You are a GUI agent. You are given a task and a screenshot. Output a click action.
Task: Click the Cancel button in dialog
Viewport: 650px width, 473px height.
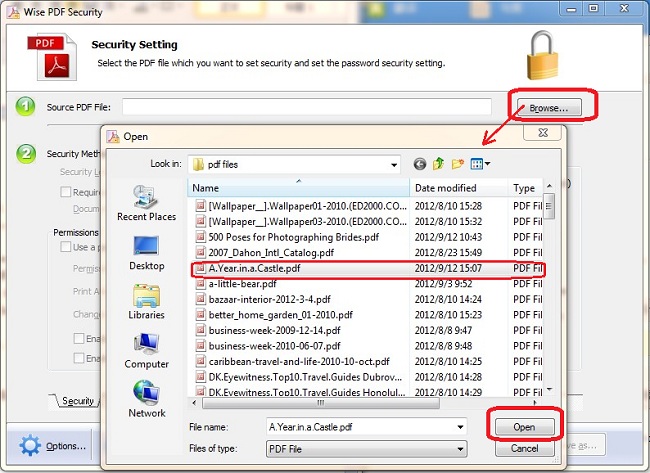[524, 449]
